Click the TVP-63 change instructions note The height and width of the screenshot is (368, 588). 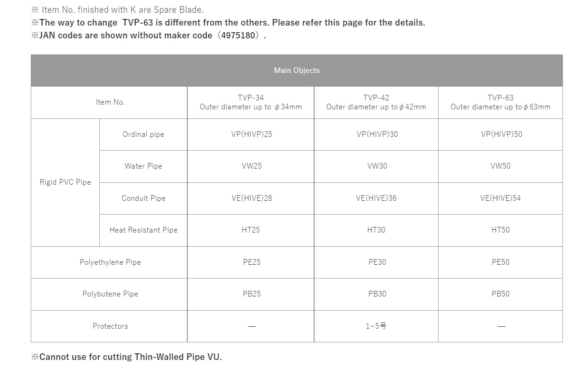[x=228, y=23]
